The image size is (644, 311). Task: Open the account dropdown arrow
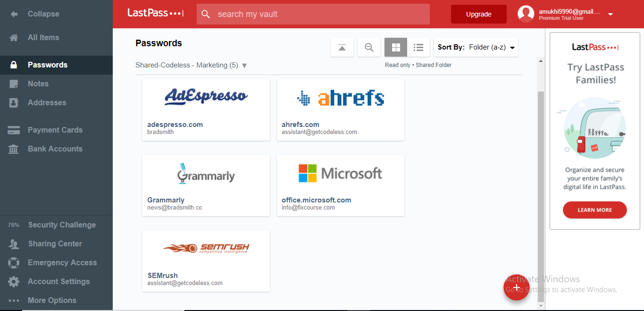coord(611,14)
